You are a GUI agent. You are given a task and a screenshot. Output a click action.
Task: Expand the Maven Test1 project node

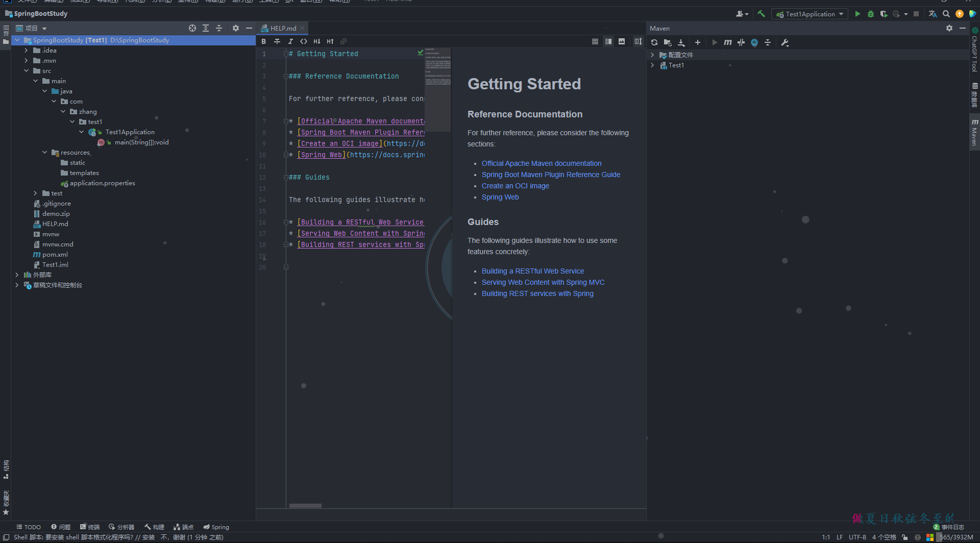[652, 65]
